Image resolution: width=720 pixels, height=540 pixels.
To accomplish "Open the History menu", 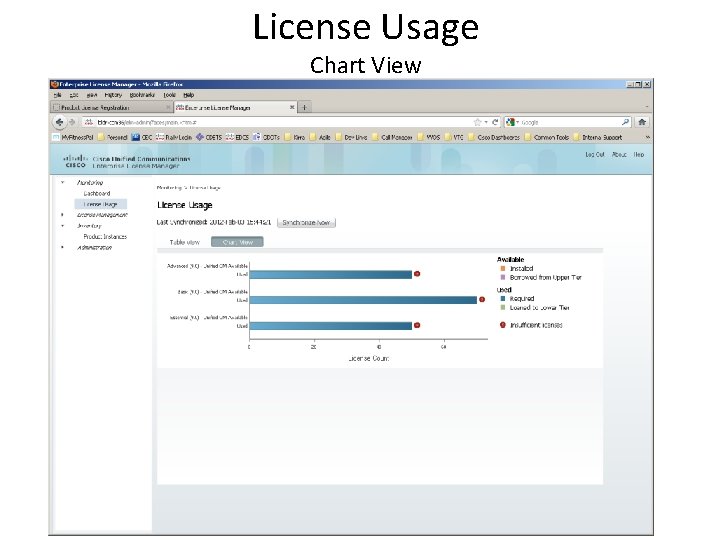I will point(113,95).
